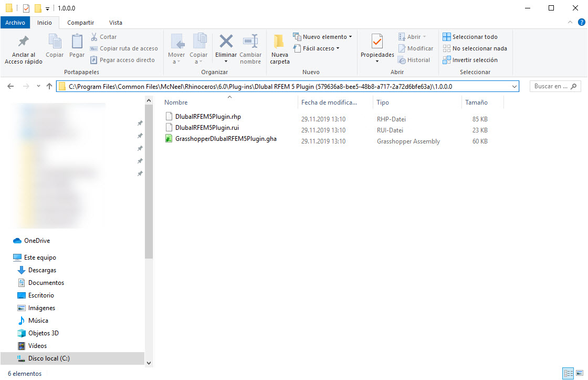The image size is (588, 380).
Task: Click Historial in the ribbon
Action: pos(414,60)
